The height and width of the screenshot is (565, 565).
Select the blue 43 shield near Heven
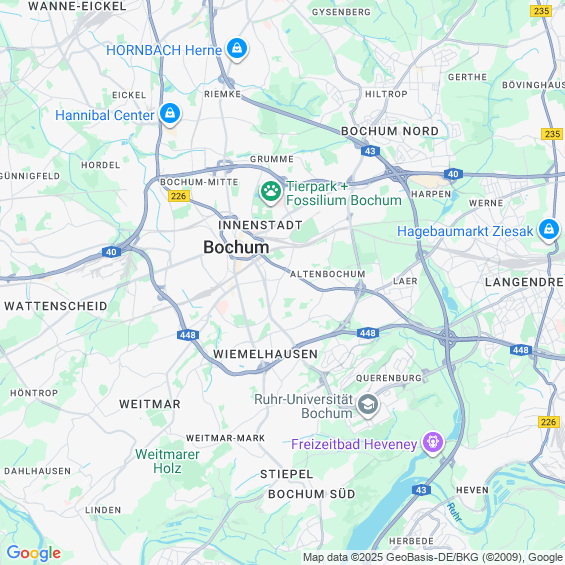click(421, 490)
